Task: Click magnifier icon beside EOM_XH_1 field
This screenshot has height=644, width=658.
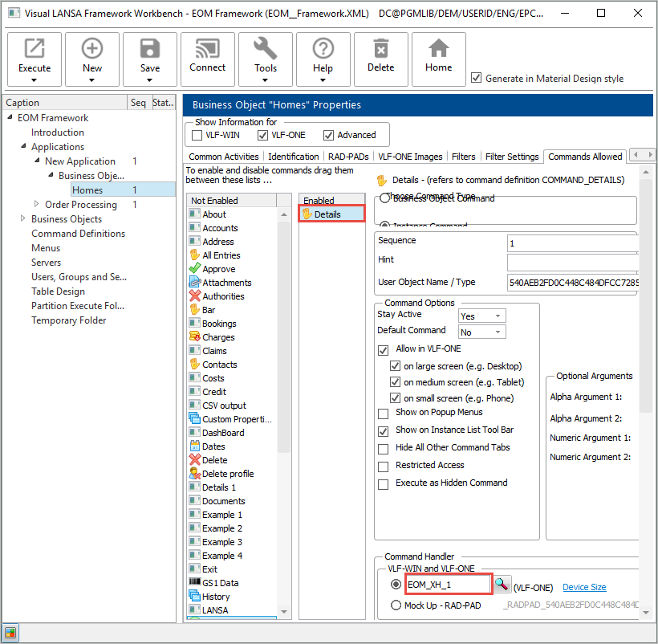Action: pos(502,585)
